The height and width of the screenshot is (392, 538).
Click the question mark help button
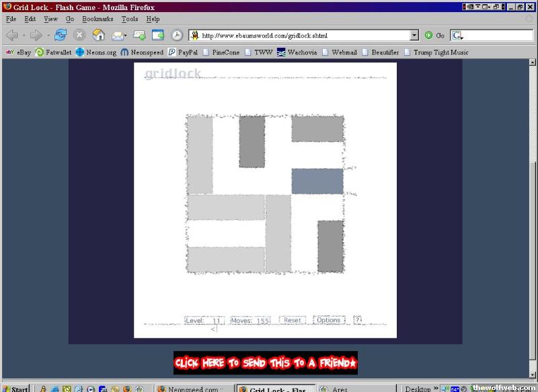[x=358, y=320]
